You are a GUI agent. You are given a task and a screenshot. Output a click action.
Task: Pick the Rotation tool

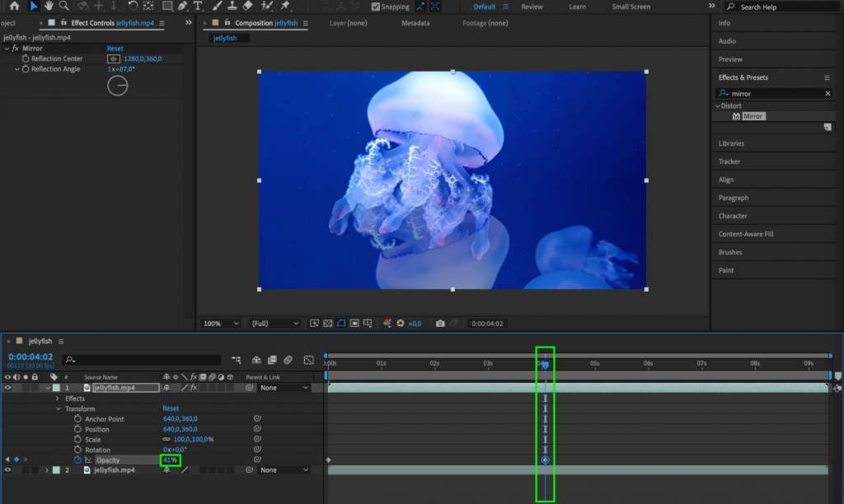(132, 7)
